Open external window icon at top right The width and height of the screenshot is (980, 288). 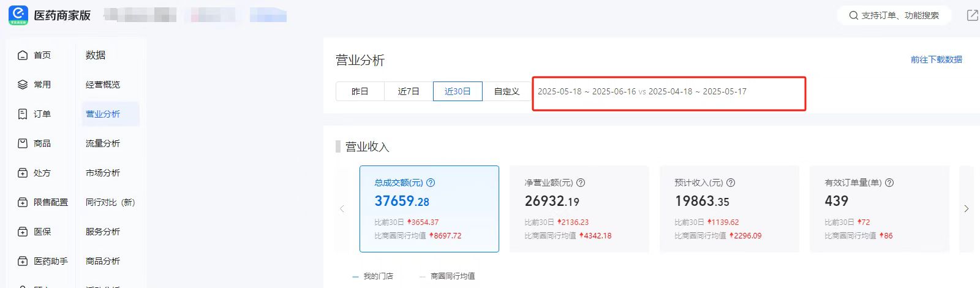pyautogui.click(x=972, y=15)
